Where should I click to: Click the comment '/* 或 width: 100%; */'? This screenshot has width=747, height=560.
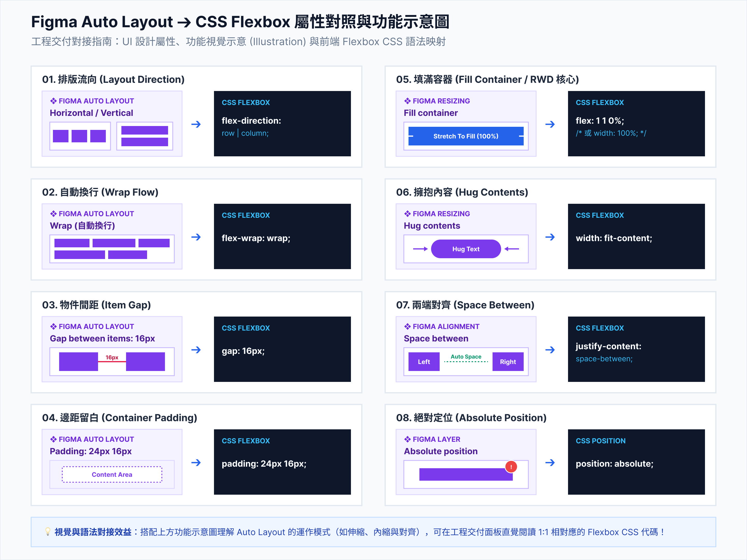pos(611,133)
